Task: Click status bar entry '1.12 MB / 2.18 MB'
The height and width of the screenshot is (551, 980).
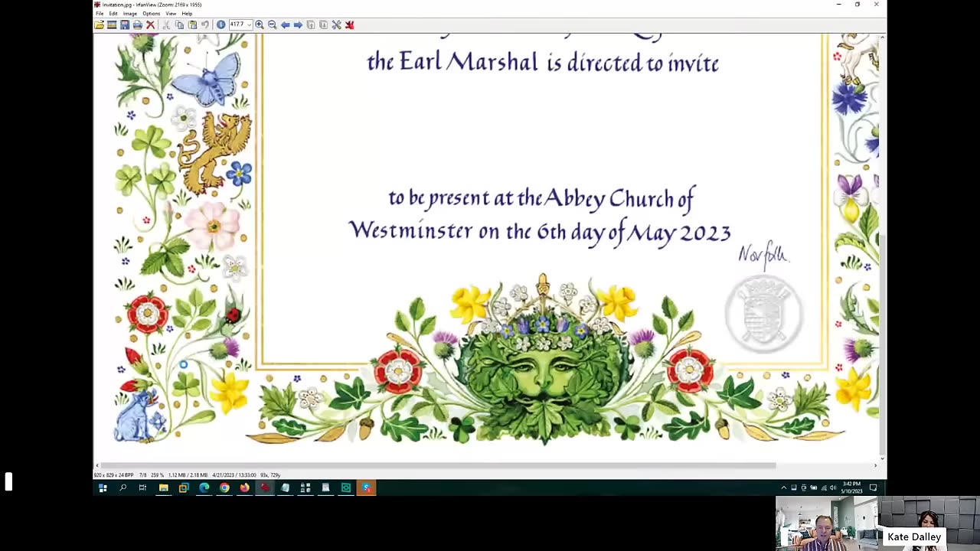Action: (x=188, y=475)
